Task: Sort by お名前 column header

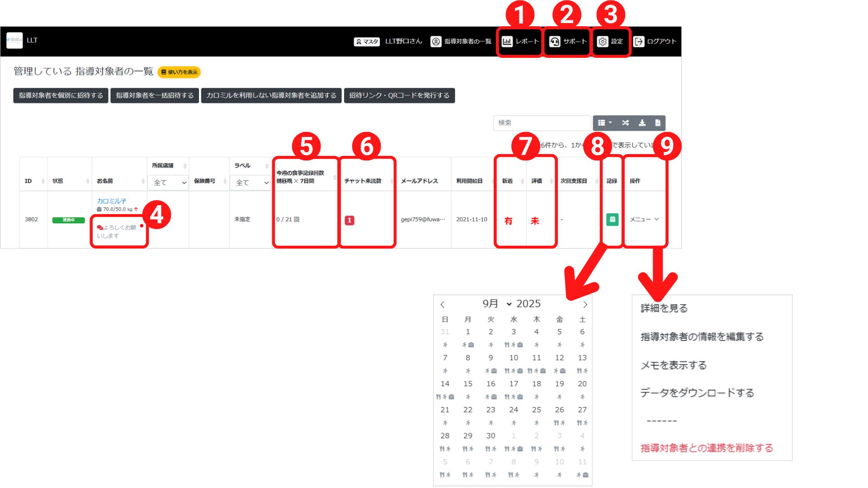Action: coord(119,181)
